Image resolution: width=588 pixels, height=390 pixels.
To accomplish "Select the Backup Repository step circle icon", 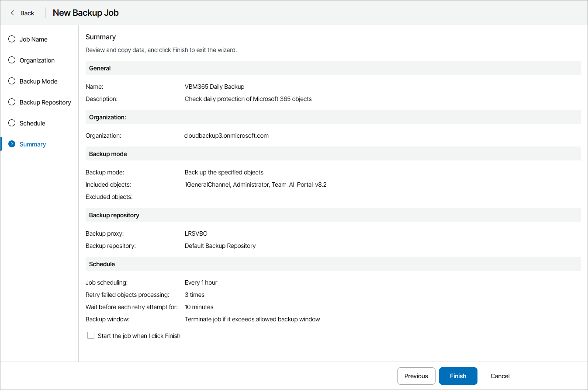I will [12, 102].
